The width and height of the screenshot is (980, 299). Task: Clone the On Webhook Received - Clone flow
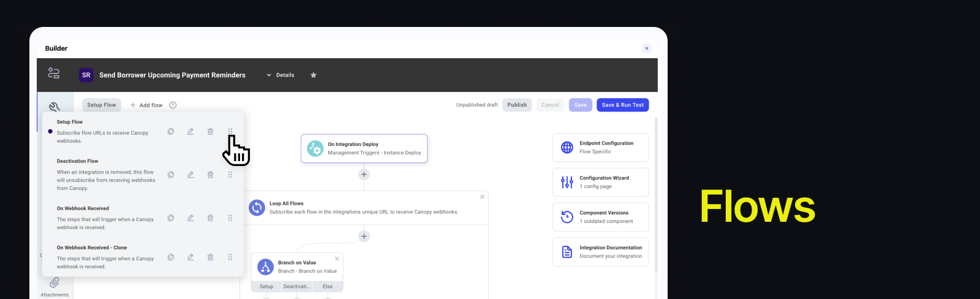[171, 257]
